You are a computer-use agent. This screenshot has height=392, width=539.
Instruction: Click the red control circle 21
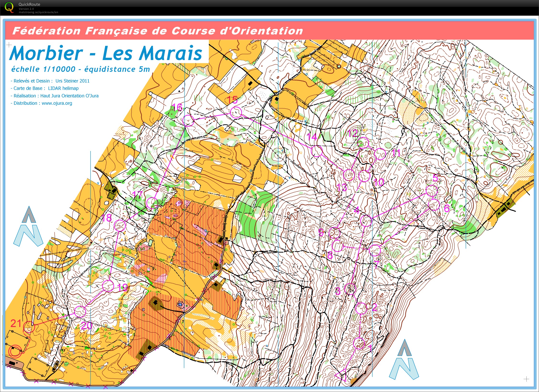coord(29,327)
